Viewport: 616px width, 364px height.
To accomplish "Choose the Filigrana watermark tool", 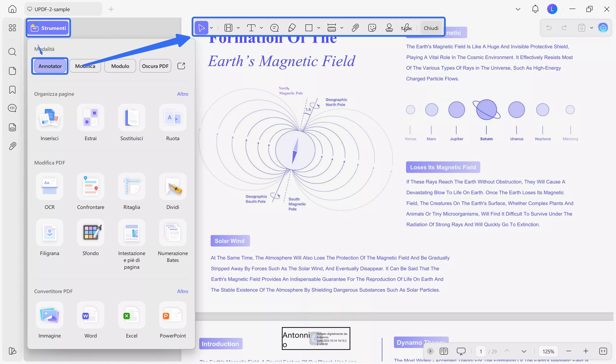I will click(x=49, y=233).
